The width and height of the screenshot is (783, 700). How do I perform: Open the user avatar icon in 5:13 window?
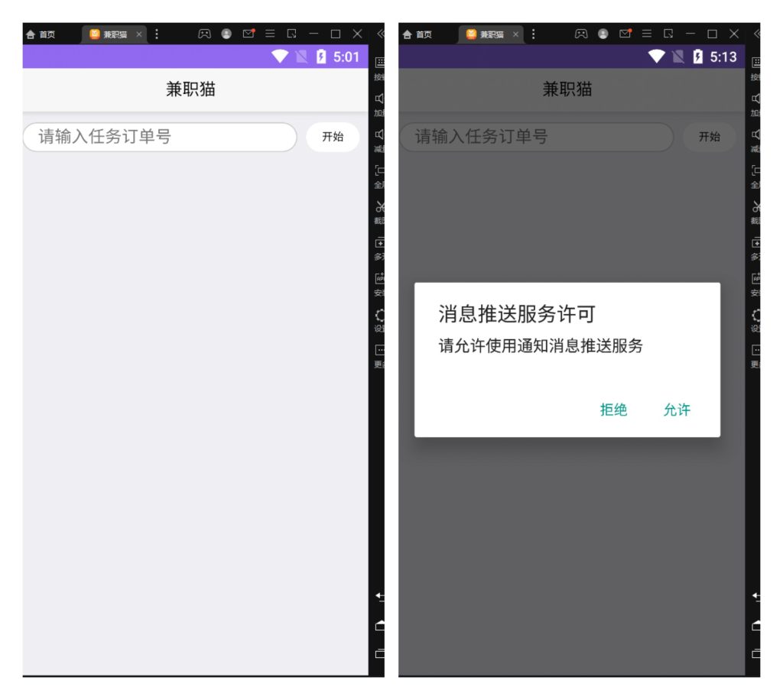pyautogui.click(x=603, y=34)
